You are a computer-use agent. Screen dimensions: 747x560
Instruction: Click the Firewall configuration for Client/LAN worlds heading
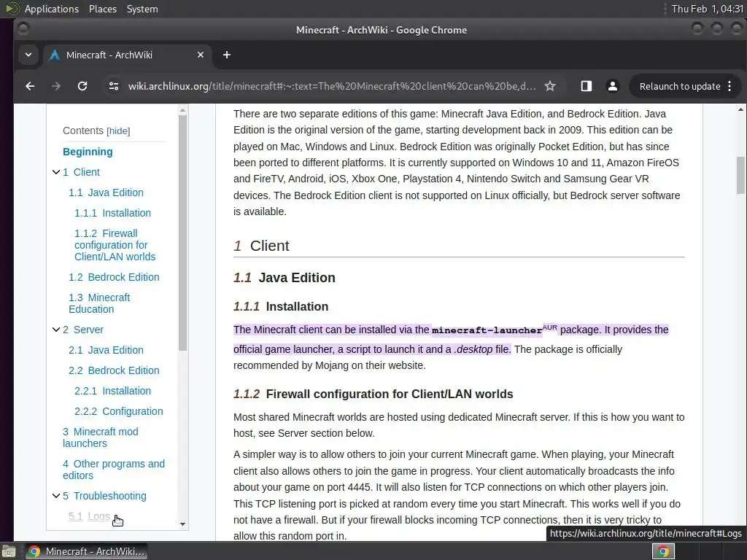click(x=373, y=394)
